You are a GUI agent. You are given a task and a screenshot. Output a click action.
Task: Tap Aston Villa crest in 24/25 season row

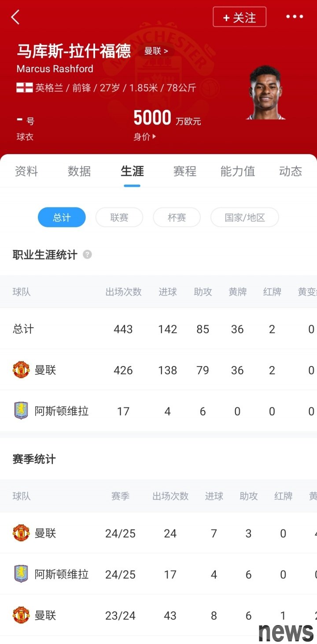point(21,574)
